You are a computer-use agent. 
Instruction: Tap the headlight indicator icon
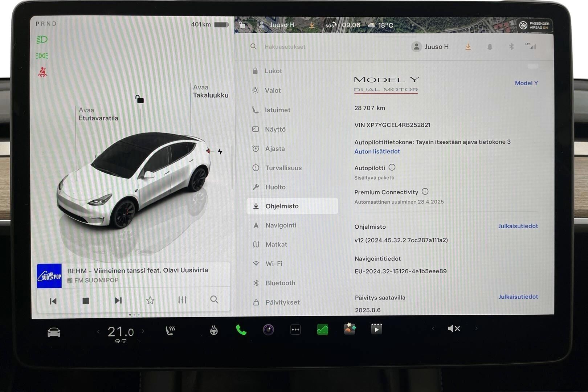[x=42, y=40]
